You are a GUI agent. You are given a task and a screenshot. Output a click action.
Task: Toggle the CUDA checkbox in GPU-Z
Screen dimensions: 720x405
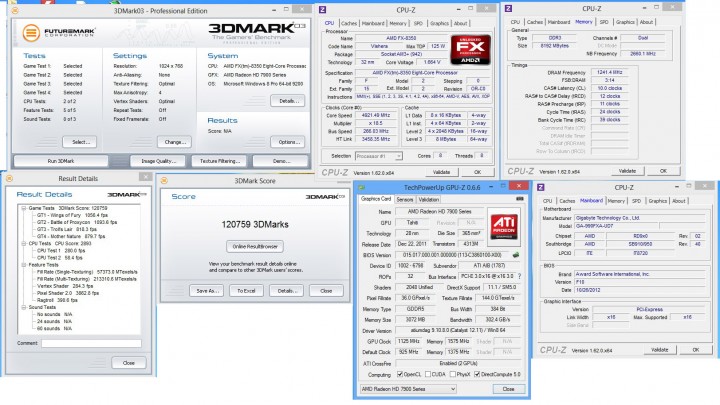(428, 374)
